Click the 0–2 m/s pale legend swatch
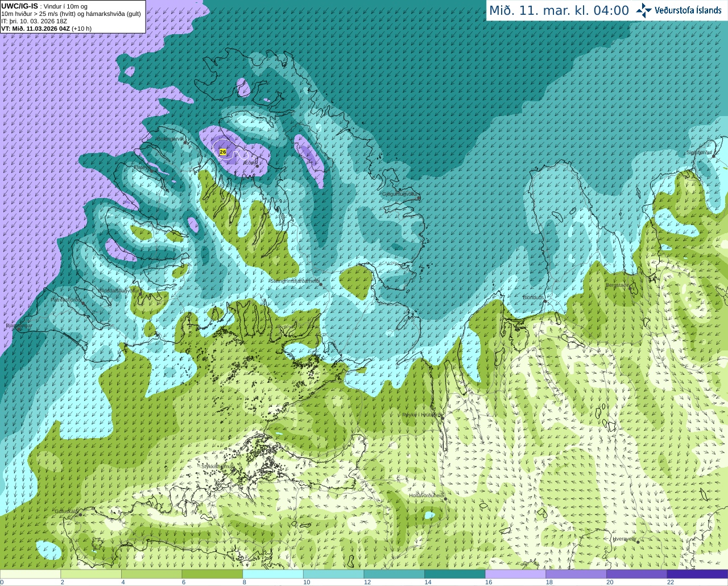 tap(30, 574)
